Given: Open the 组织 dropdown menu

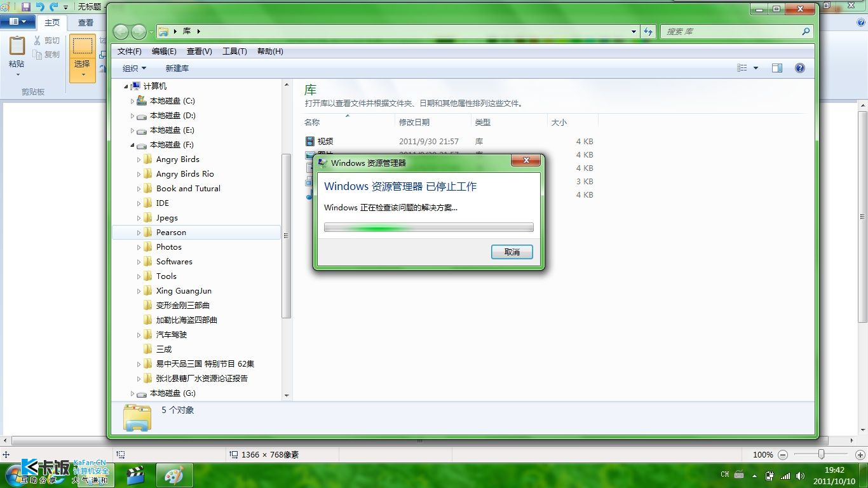Looking at the screenshot, I should [x=134, y=68].
